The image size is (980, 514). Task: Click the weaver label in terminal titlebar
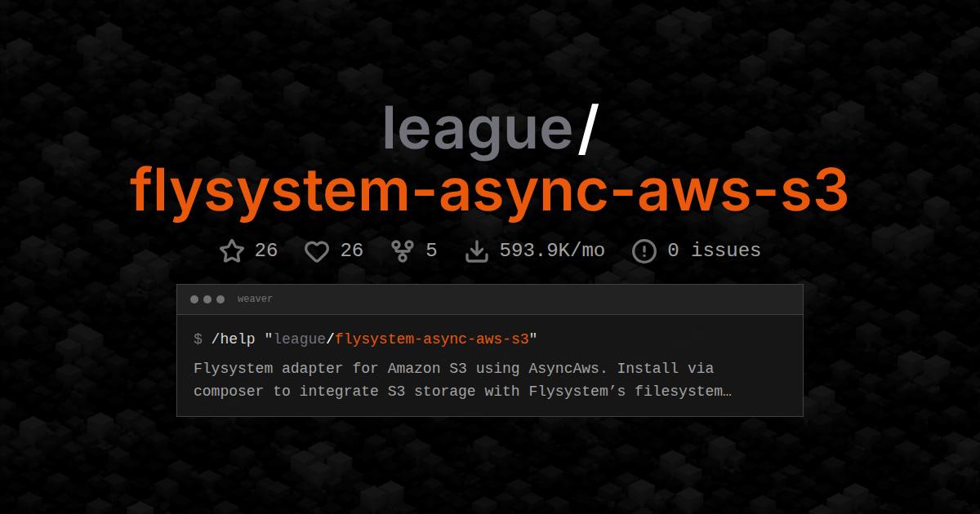(254, 299)
